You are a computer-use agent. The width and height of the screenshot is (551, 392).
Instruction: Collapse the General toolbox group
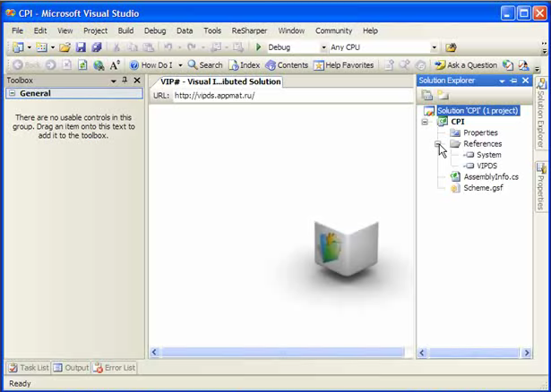point(13,93)
